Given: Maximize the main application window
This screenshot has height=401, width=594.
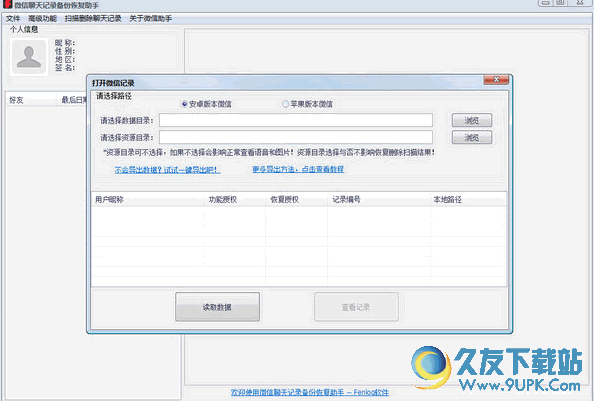Looking at the screenshot, I should point(560,3).
